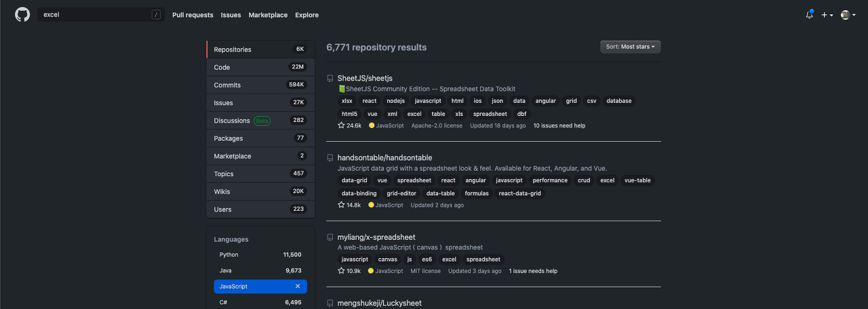The height and width of the screenshot is (309, 868).
Task: Open Explore in top navigation
Action: (x=307, y=15)
